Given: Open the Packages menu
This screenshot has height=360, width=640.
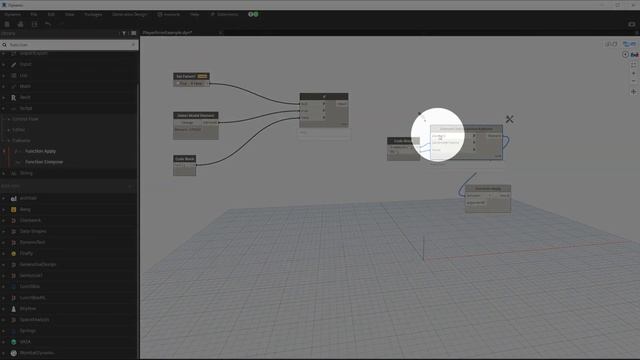Looking at the screenshot, I should 93,14.
